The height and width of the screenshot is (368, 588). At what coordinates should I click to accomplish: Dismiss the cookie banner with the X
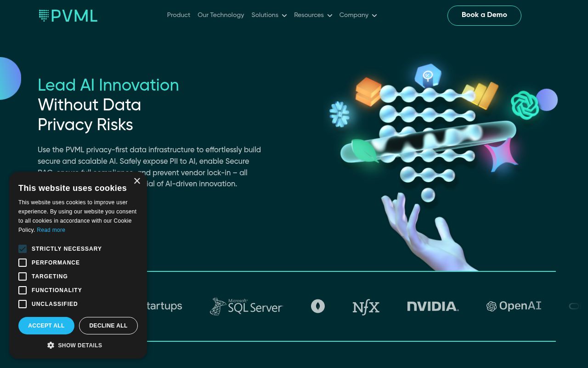[x=137, y=181]
